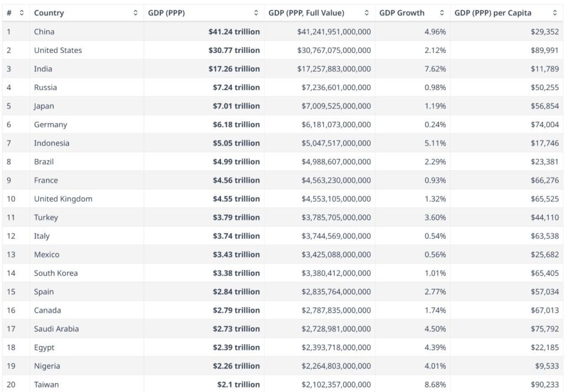The height and width of the screenshot is (392, 566).
Task: Sort table by GDP Growth header label
Action: coord(402,13)
